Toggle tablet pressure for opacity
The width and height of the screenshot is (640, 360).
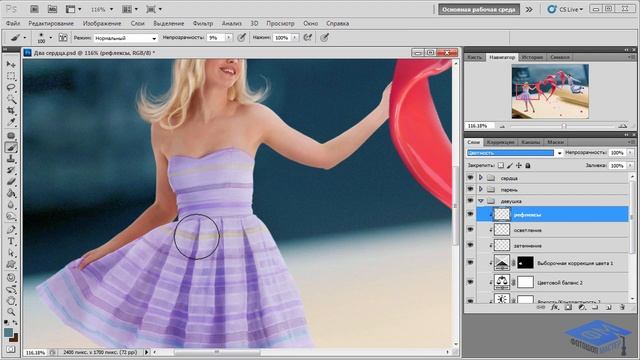242,38
